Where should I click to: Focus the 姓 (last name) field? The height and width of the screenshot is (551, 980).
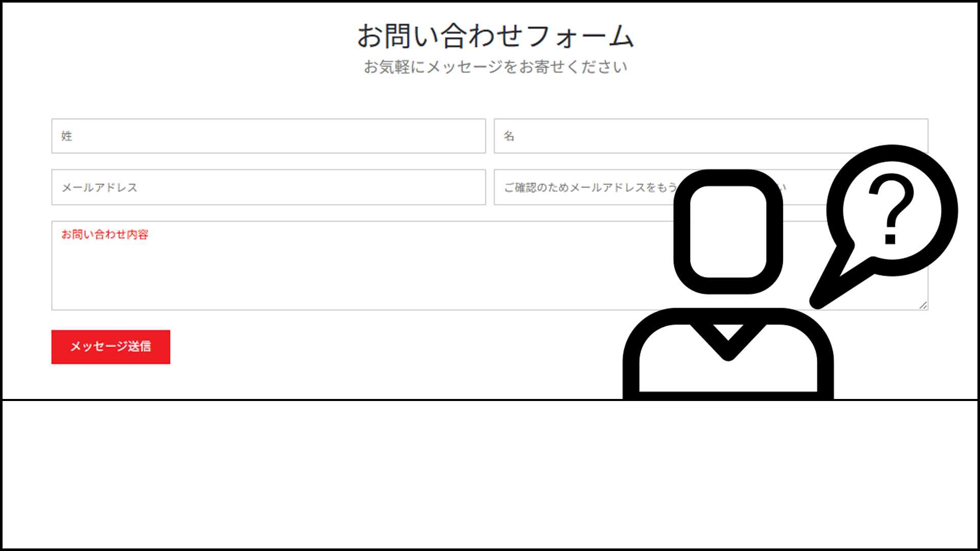(x=268, y=136)
